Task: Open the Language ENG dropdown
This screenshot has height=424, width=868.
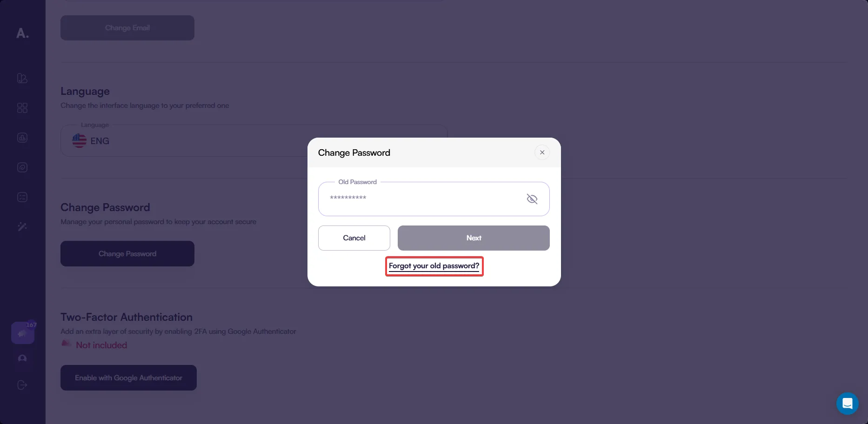Action: [186, 141]
